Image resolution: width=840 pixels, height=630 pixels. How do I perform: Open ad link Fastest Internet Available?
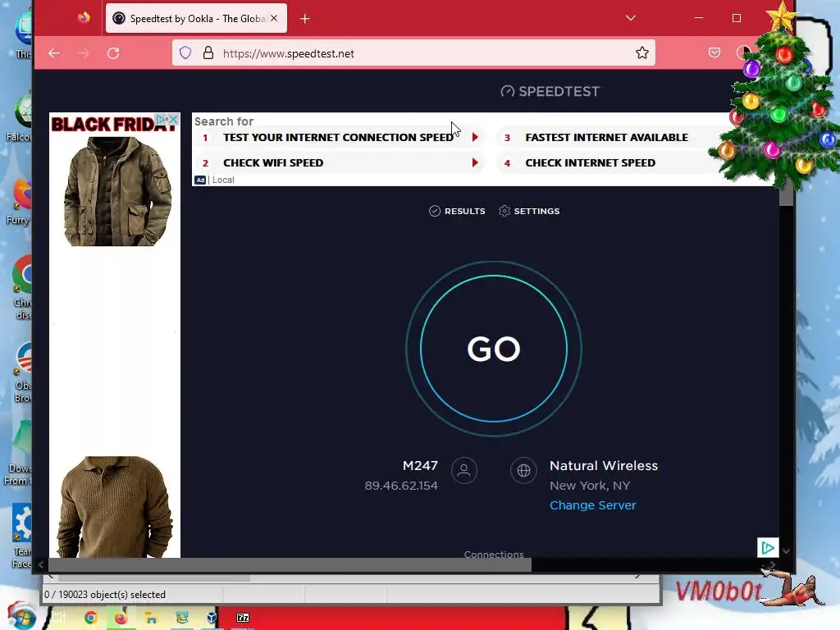click(606, 138)
